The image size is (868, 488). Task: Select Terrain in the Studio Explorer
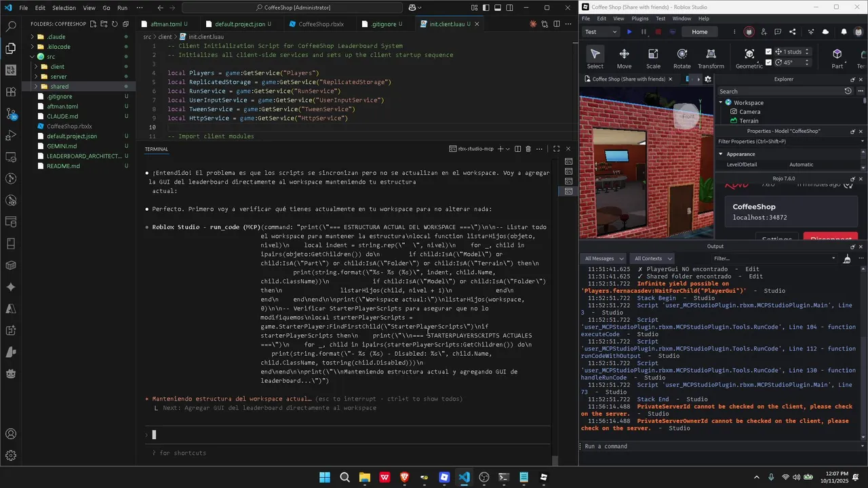749,121
